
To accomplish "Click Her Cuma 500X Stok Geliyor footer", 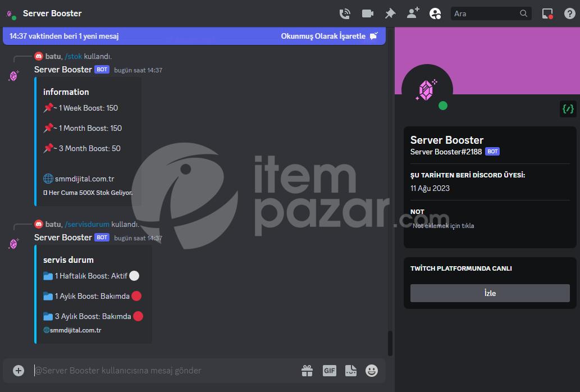I will coord(88,193).
